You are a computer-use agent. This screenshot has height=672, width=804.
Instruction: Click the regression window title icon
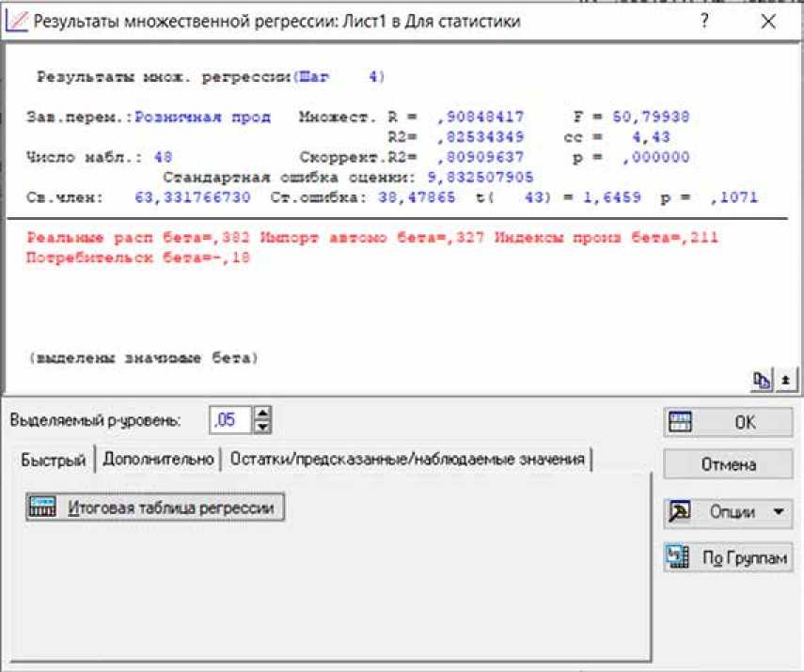(16, 22)
